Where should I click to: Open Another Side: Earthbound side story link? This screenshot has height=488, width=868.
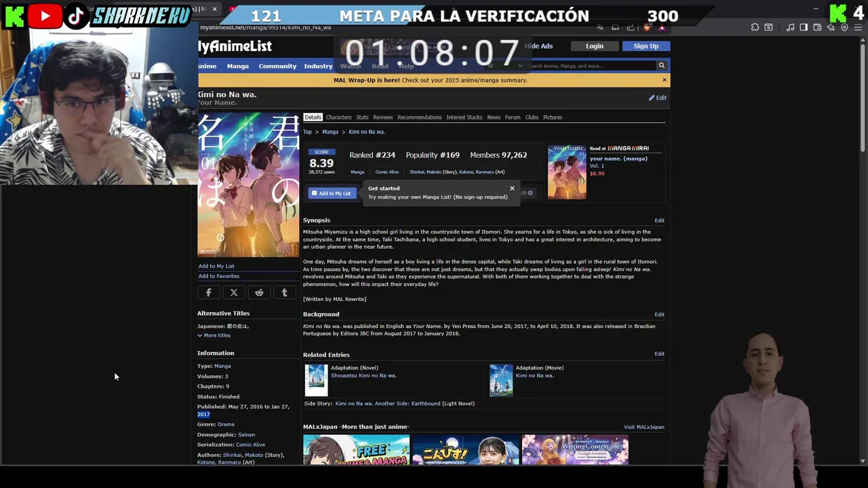[x=387, y=403]
